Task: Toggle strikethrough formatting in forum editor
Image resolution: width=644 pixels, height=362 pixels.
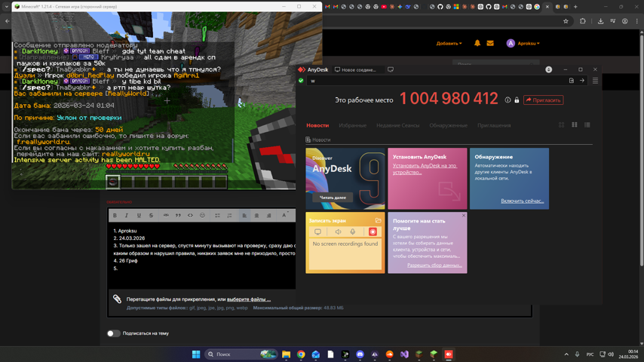Action: (x=151, y=215)
